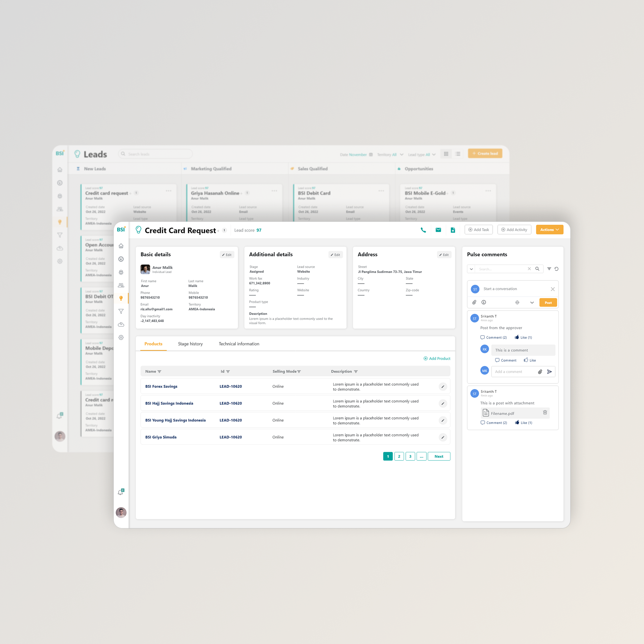Click the Id column filter
The image size is (644, 644).
[228, 372]
